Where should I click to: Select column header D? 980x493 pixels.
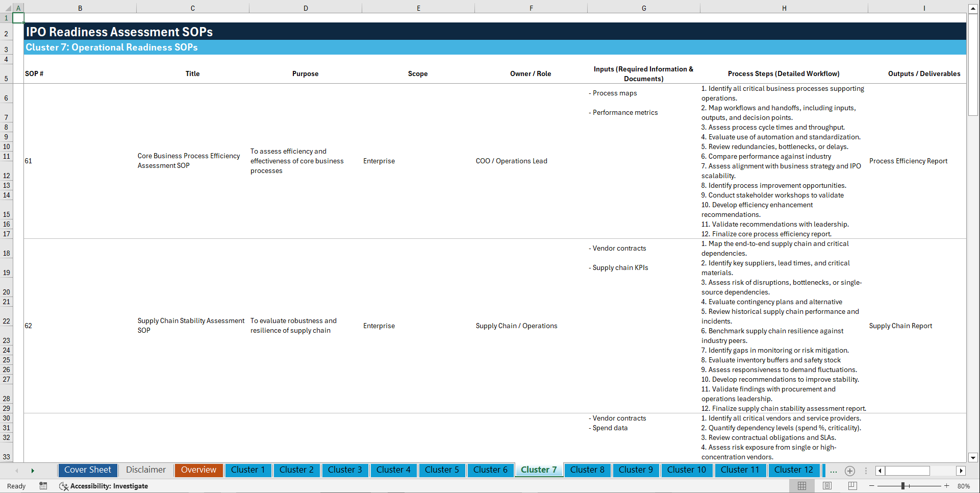306,8
